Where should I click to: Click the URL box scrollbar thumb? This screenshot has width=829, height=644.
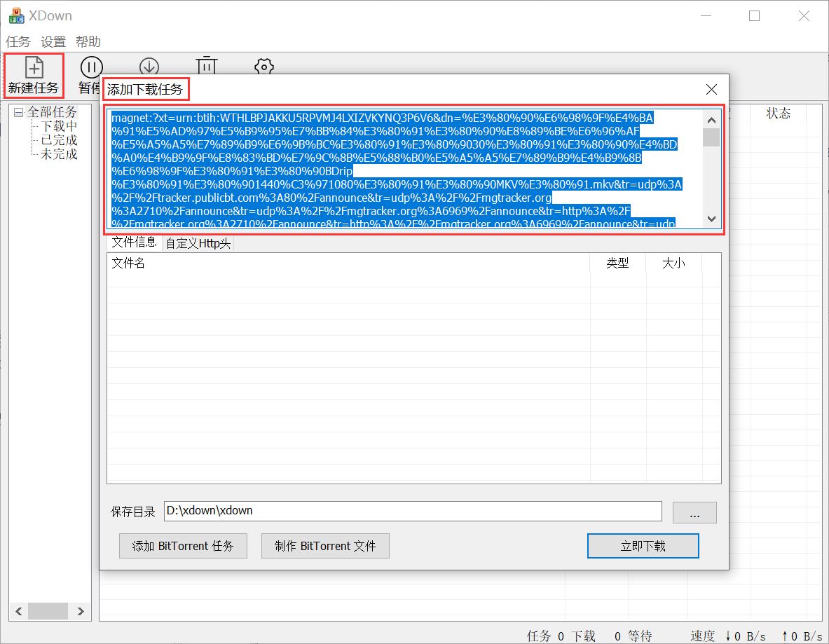(x=712, y=137)
